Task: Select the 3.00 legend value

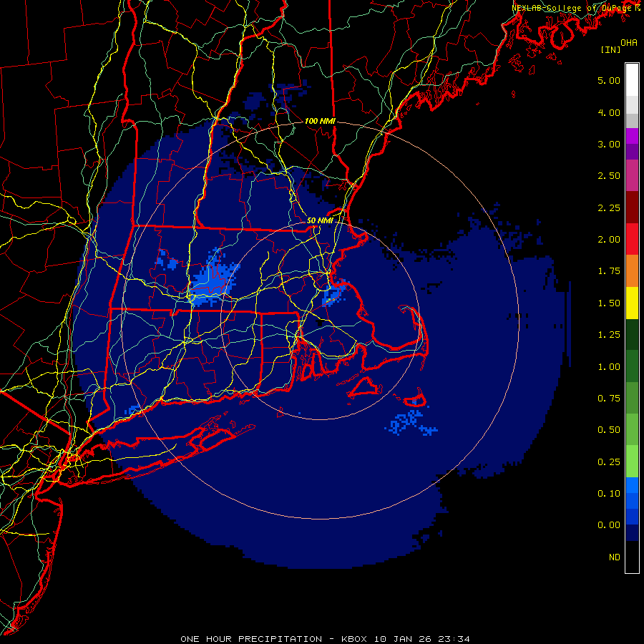Action: click(x=609, y=144)
